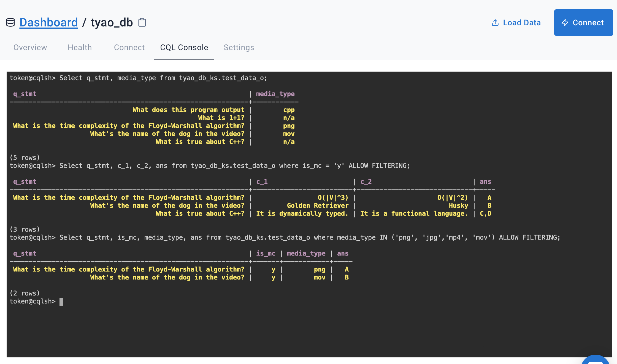Viewport: 617px width, 364px height.
Task: Switch to the Overview tab
Action: tap(30, 47)
